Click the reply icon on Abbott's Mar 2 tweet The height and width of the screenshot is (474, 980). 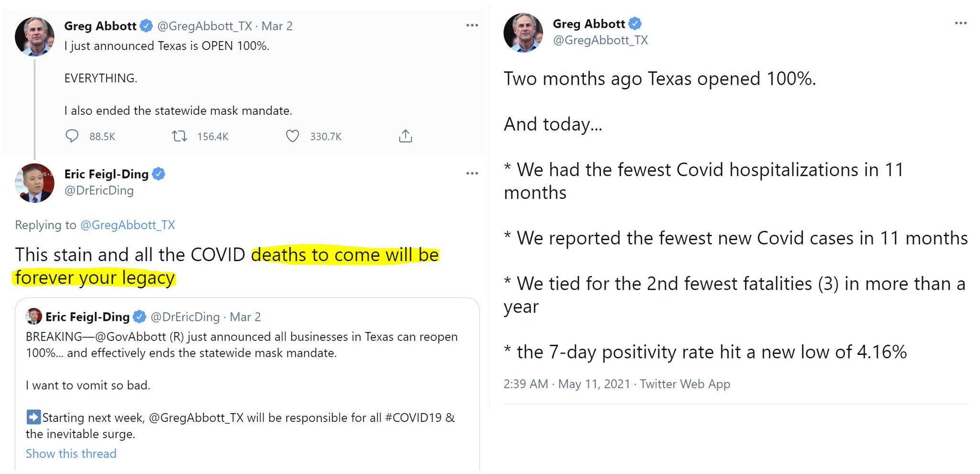72,136
